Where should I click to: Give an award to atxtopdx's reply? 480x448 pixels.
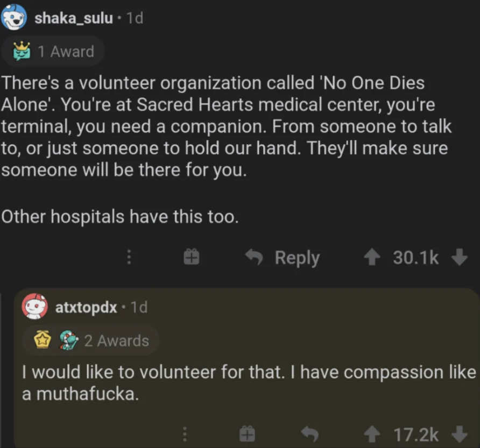tap(247, 434)
